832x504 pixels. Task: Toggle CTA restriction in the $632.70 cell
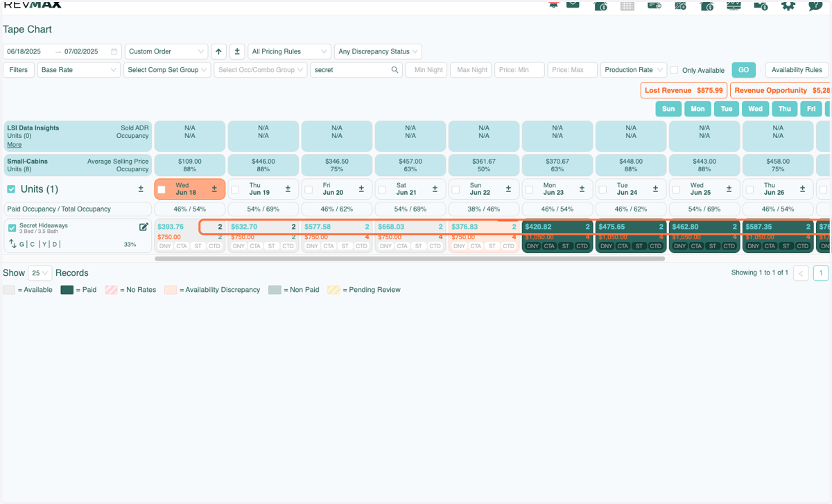click(x=255, y=246)
